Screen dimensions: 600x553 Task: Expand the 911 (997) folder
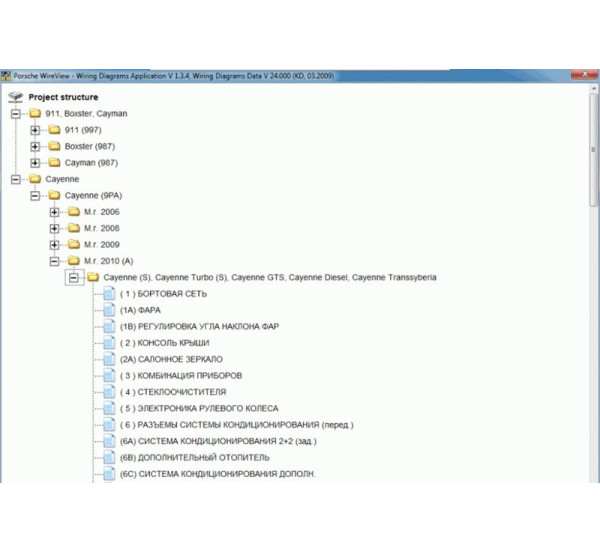coord(36,130)
